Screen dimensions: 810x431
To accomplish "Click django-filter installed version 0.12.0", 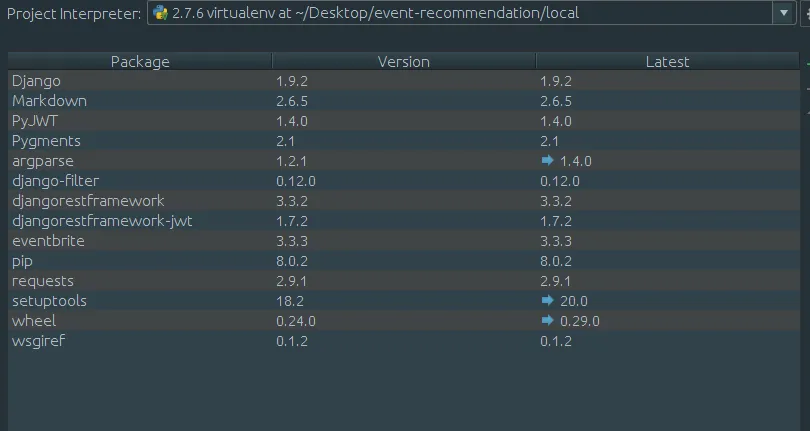I will click(295, 181).
